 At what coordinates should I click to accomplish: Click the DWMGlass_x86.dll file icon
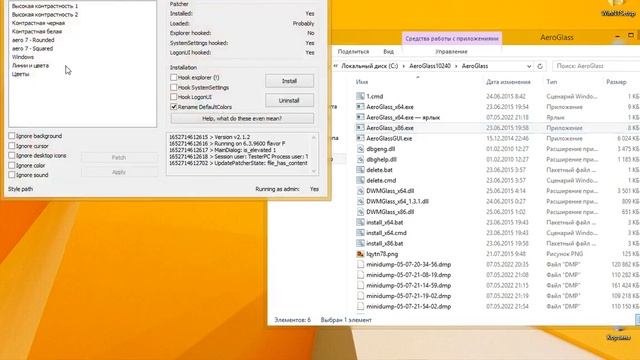point(360,212)
